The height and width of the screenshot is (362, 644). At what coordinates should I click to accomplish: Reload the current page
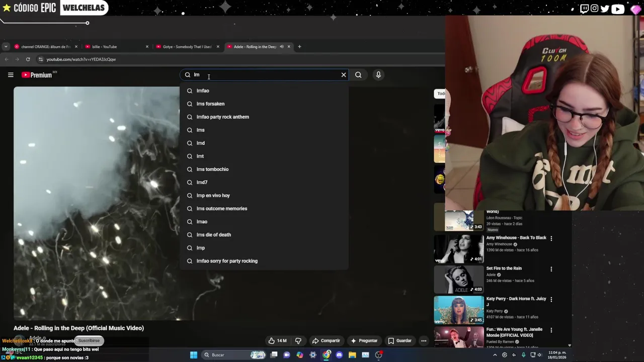click(28, 59)
